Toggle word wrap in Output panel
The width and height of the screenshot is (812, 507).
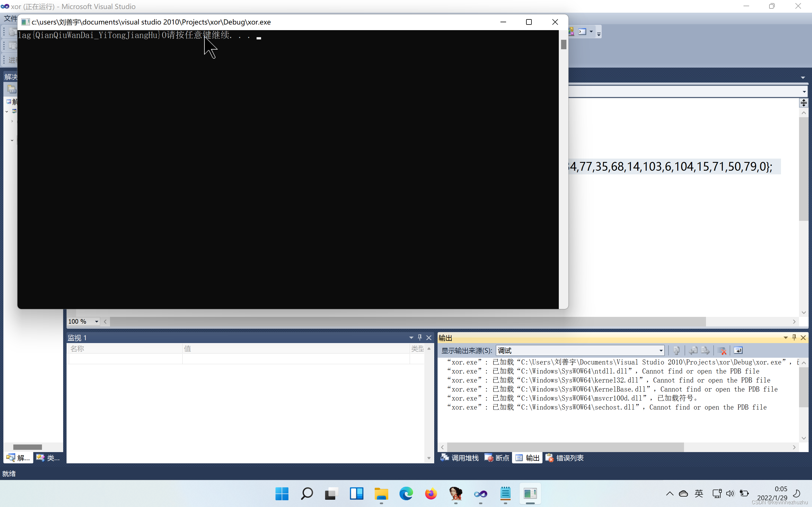[738, 350]
